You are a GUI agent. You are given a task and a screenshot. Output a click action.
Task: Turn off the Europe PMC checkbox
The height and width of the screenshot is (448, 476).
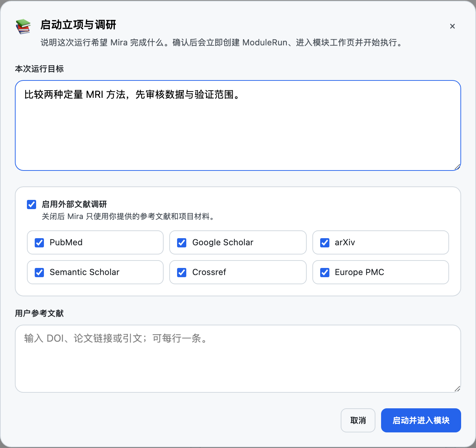coord(325,273)
